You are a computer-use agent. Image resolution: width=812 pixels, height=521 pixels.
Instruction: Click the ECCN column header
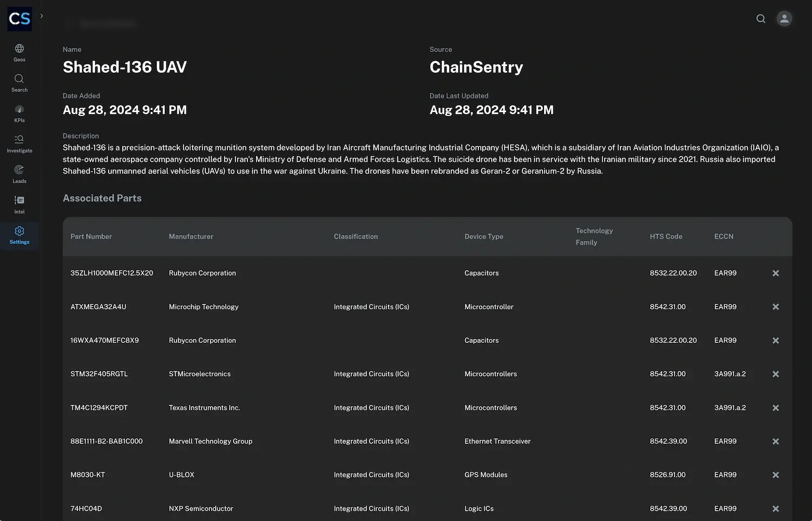click(724, 237)
